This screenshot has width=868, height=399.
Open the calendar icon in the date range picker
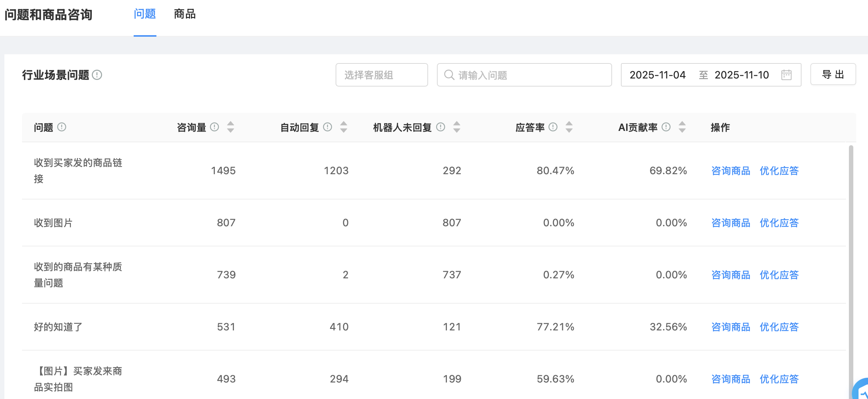[786, 75]
